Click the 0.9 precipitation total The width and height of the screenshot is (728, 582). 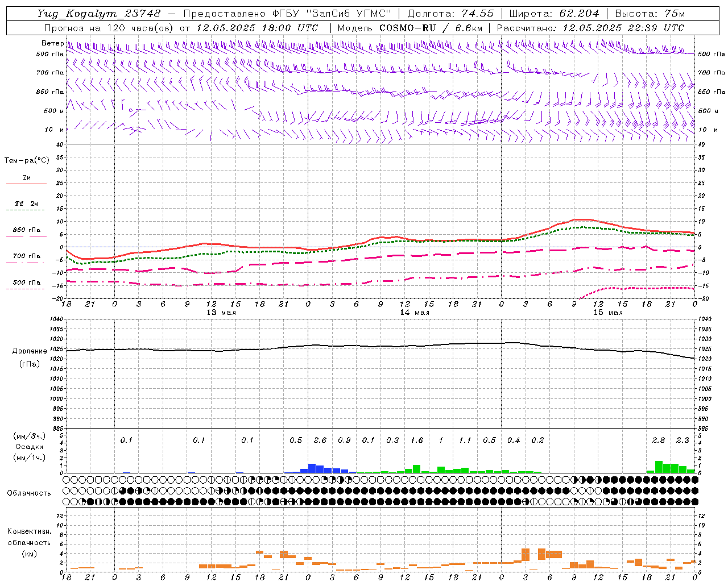pyautogui.click(x=344, y=440)
